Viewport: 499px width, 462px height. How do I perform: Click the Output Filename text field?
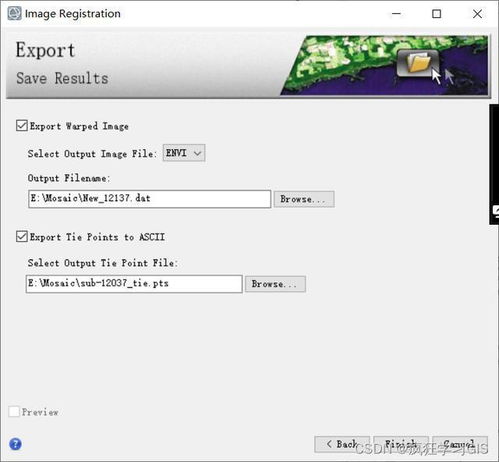150,199
